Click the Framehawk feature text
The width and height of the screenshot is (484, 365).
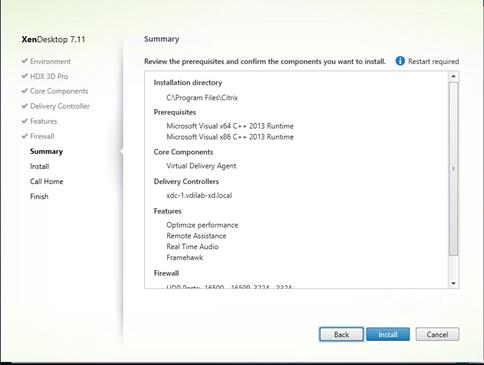(x=185, y=257)
